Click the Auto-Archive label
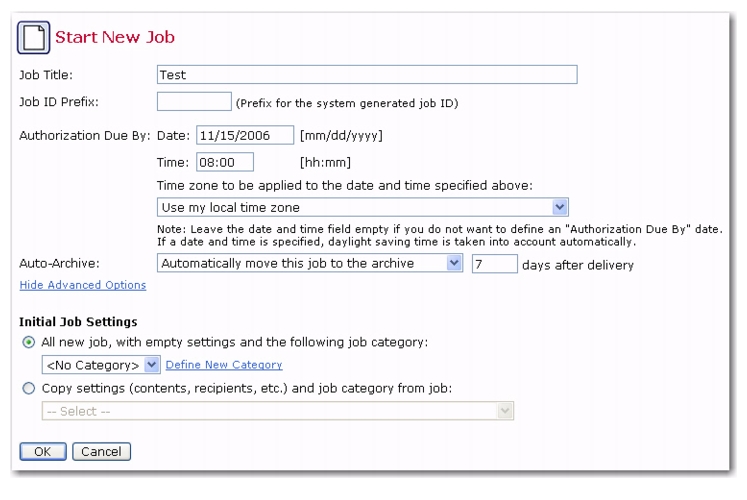This screenshot has width=747, height=500. (x=60, y=263)
